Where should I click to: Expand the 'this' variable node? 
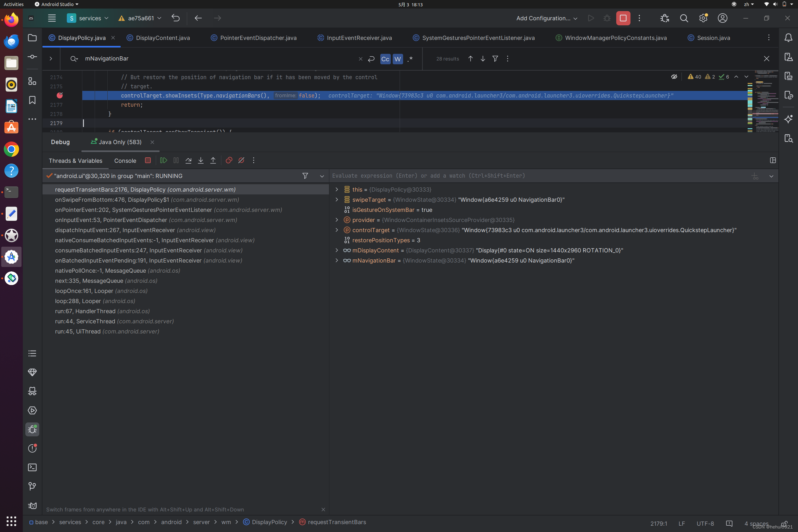(337, 189)
